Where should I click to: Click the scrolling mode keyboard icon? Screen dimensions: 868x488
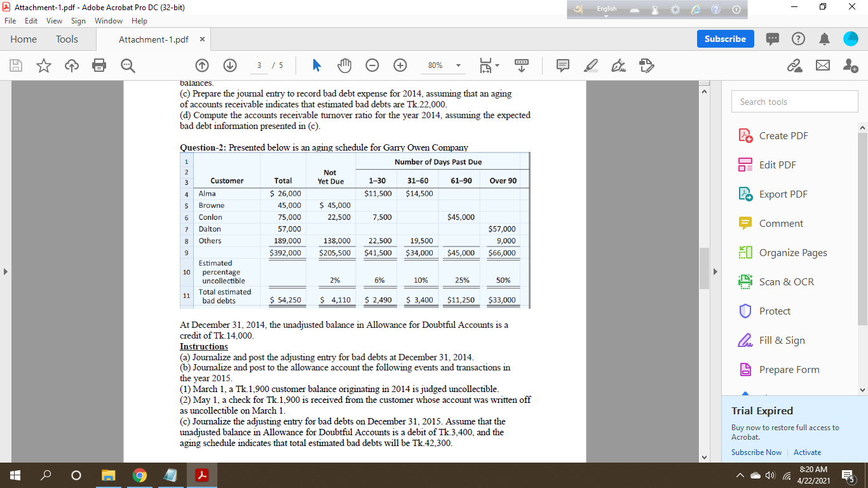[x=522, y=65]
